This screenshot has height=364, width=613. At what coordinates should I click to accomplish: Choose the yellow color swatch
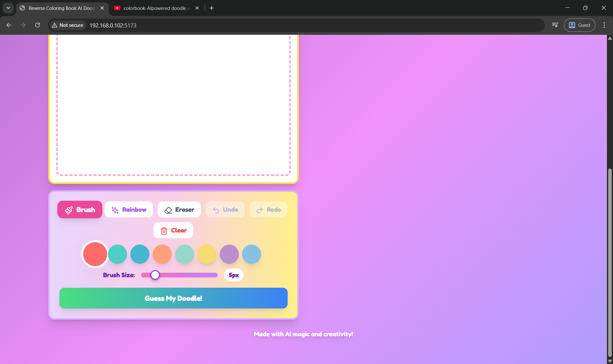click(207, 254)
